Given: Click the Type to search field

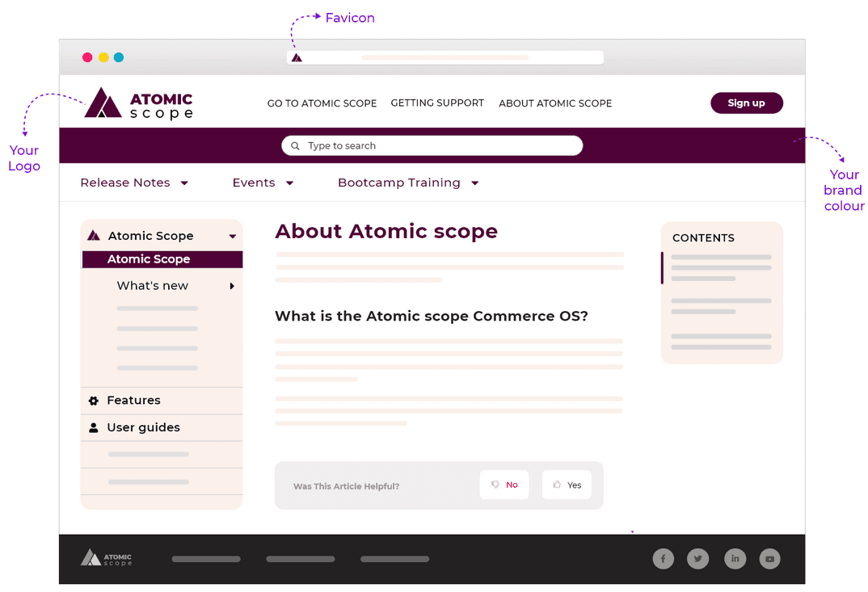Looking at the screenshot, I should pos(436,146).
